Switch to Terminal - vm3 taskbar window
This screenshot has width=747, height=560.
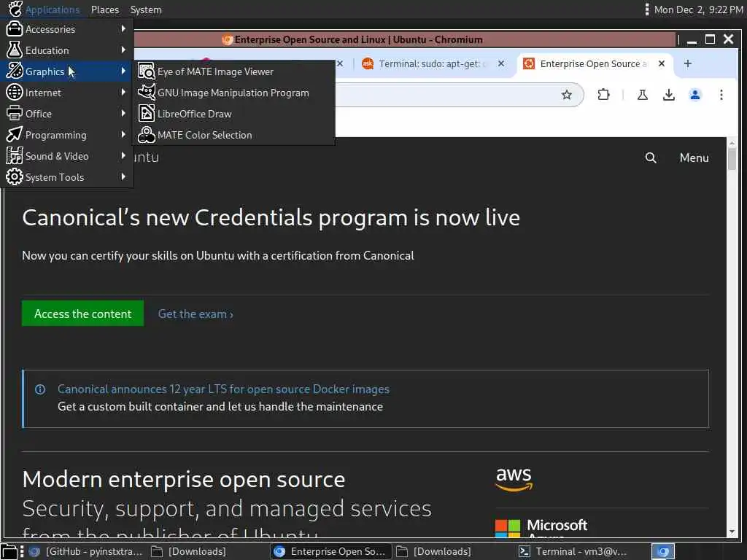pyautogui.click(x=573, y=551)
